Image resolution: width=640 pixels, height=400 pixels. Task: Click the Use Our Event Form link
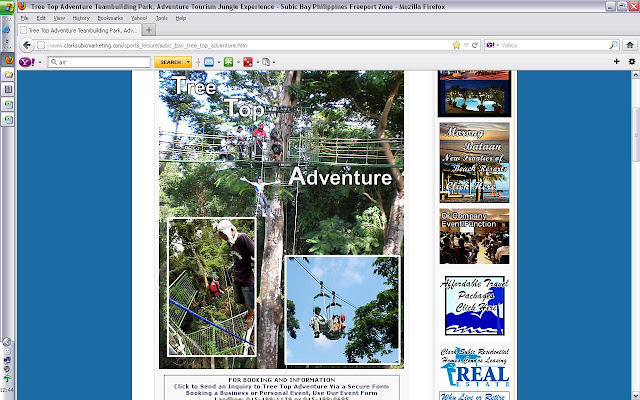pos(344,393)
